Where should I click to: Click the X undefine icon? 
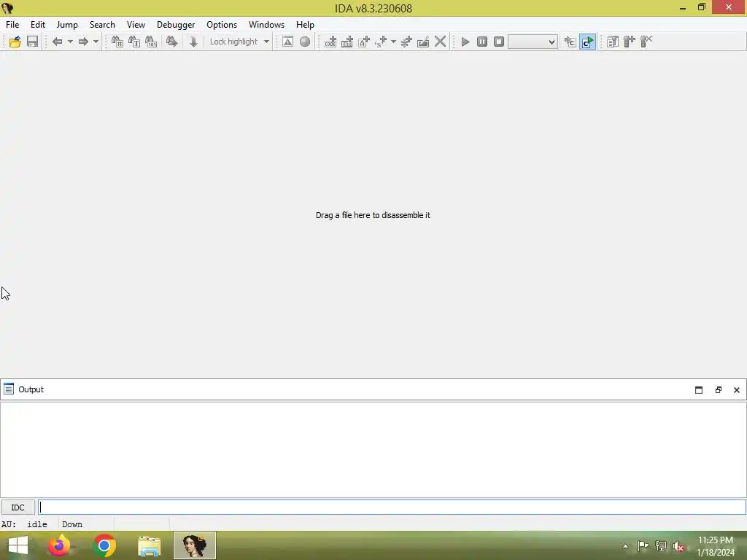click(x=440, y=42)
